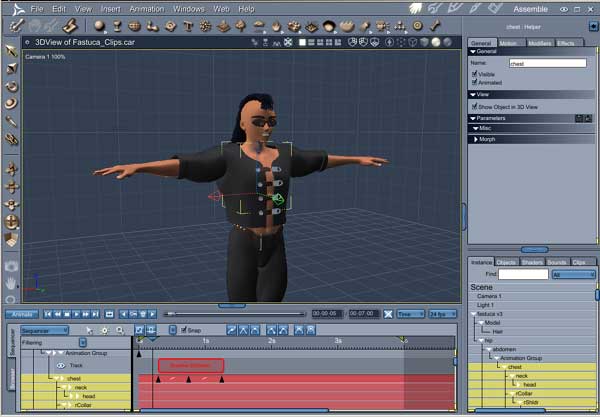The height and width of the screenshot is (417, 600).
Task: Toggle eye icon on the Track row
Action: pos(60,366)
